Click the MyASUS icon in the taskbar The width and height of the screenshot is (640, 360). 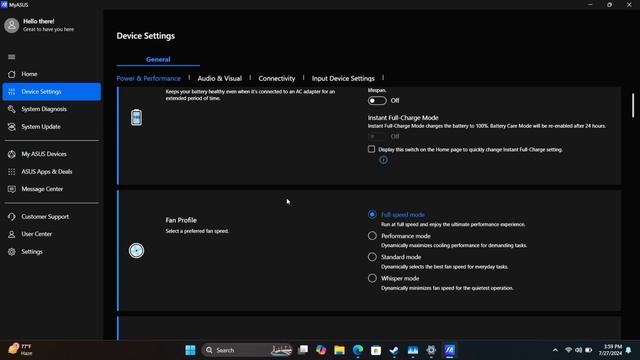coord(449,350)
